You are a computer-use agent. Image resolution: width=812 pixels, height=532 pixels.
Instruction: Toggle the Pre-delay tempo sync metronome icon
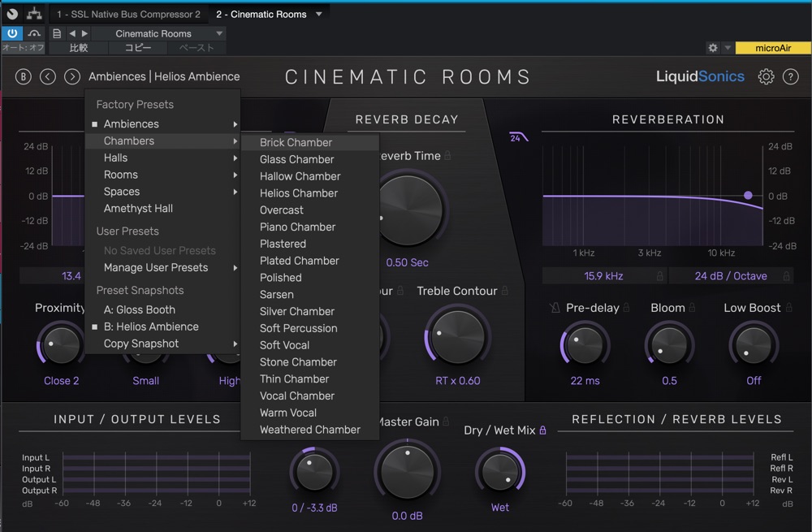pyautogui.click(x=555, y=309)
